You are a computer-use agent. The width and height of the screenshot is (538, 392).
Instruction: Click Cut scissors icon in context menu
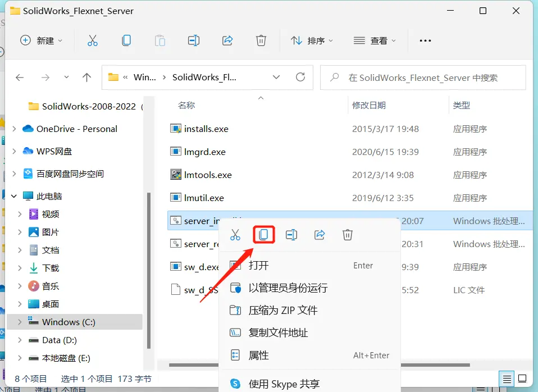click(235, 235)
